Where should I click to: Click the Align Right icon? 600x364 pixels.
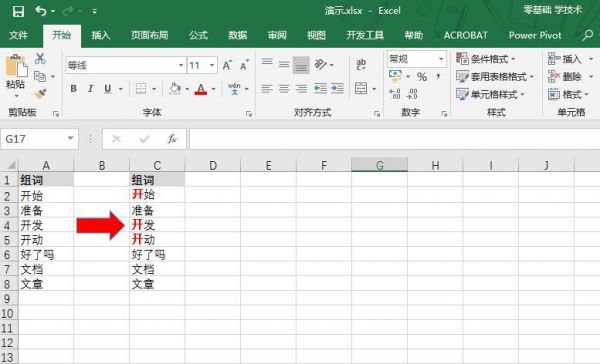click(301, 89)
